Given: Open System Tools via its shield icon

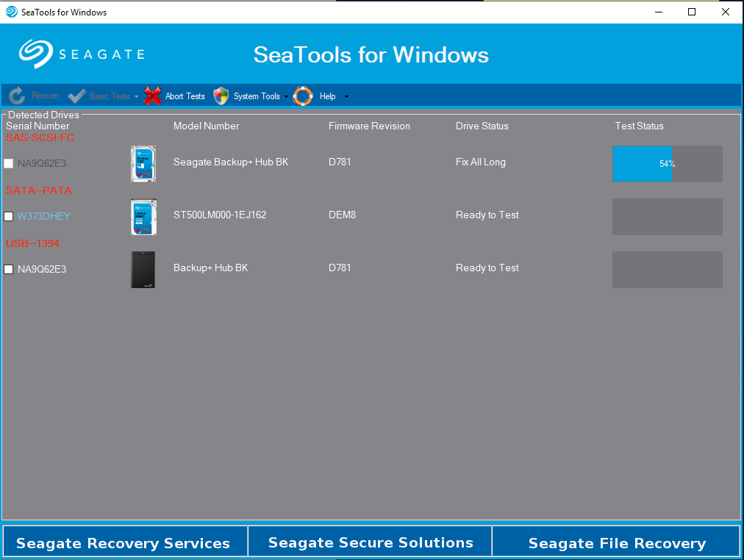Looking at the screenshot, I should coord(221,96).
